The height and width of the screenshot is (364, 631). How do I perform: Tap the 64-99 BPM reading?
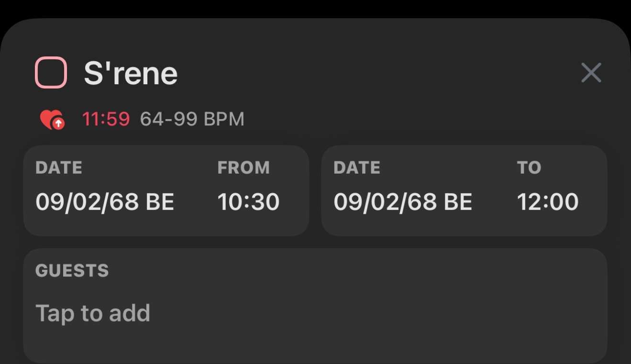coord(192,119)
